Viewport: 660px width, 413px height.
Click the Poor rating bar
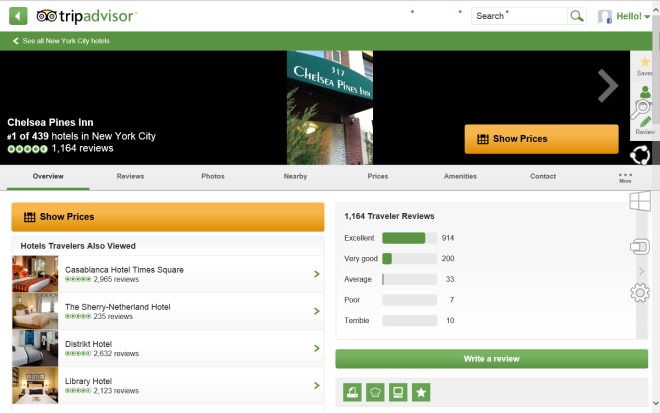[409, 300]
